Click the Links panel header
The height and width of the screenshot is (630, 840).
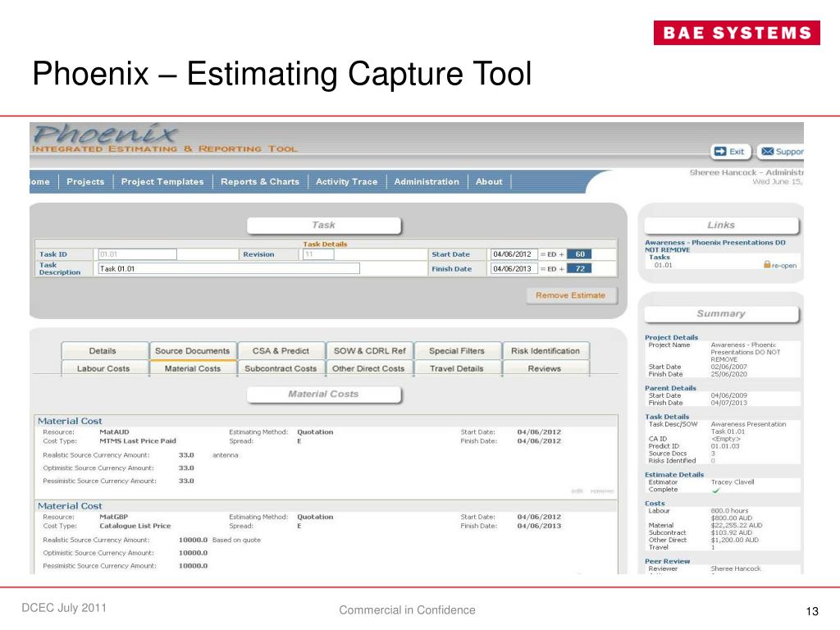(721, 226)
